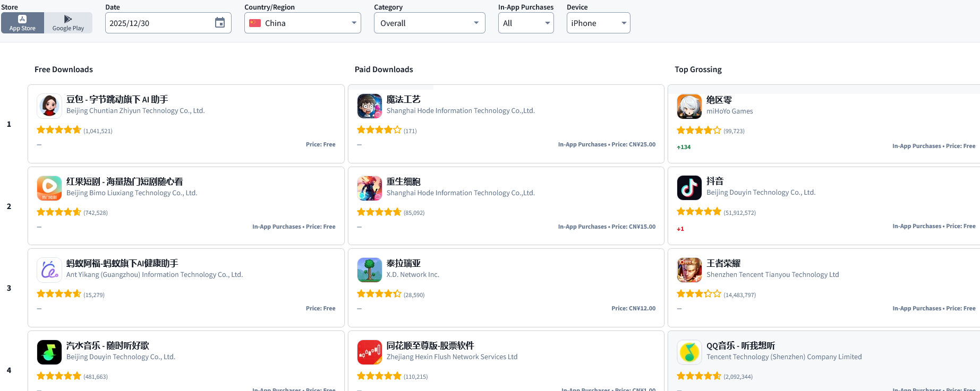This screenshot has height=391, width=980.
Task: Open the 泰拉瑞亚 title link
Action: click(x=404, y=263)
